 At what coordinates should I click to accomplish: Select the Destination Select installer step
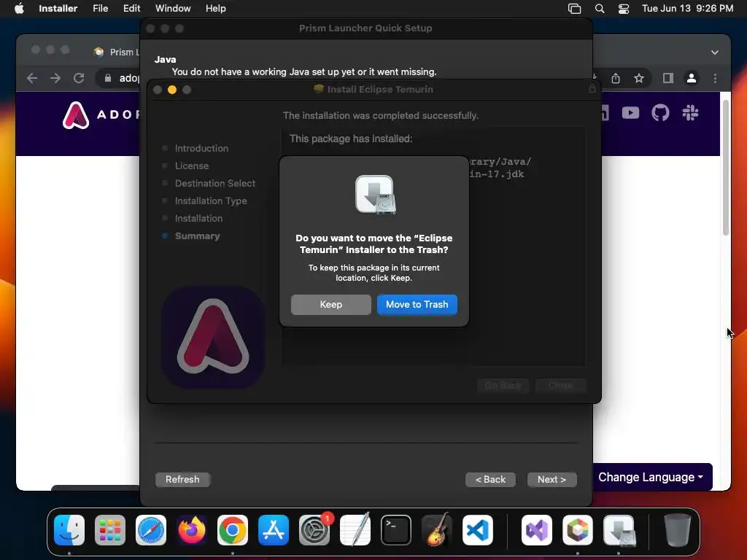pos(215,183)
